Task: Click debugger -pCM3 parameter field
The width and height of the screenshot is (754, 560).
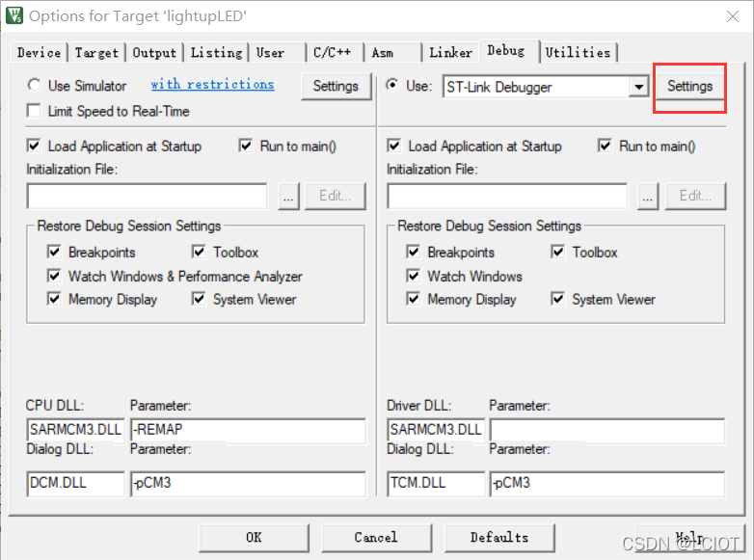Action: tap(607, 483)
